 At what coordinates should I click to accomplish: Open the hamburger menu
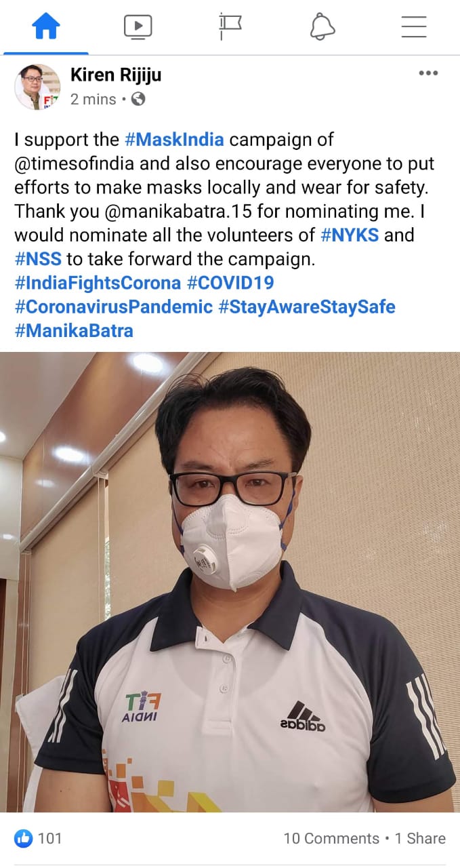click(x=414, y=27)
